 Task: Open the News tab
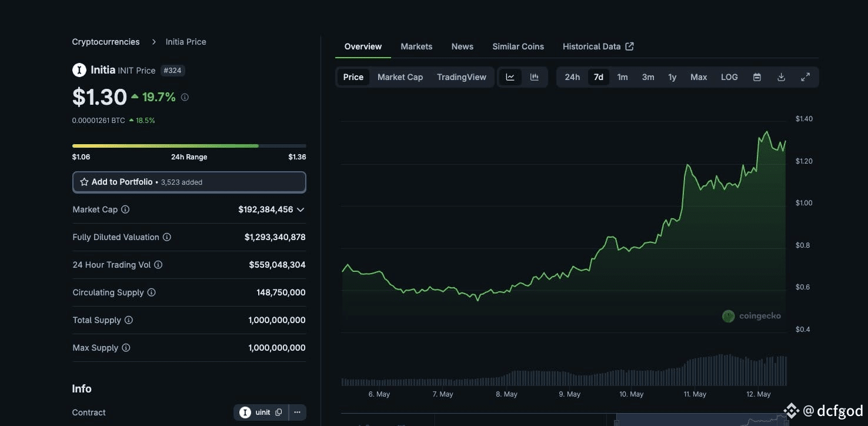(x=462, y=46)
